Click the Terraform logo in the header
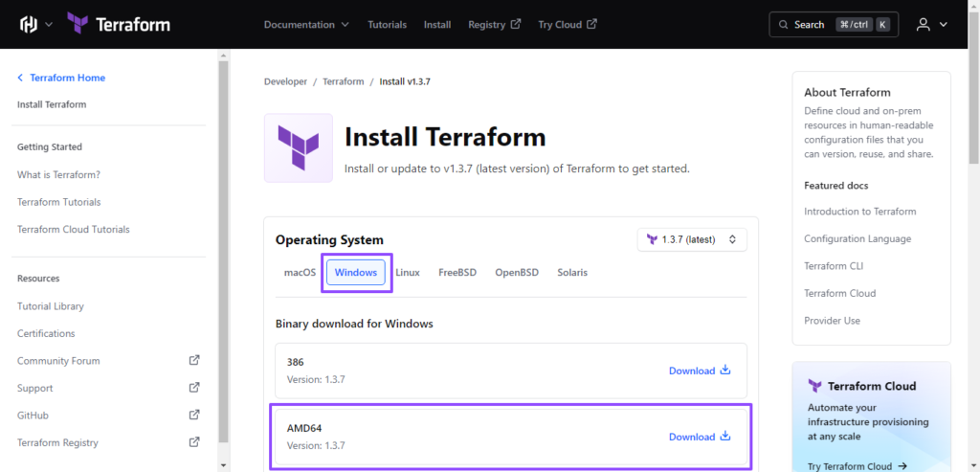980x472 pixels. 118,24
